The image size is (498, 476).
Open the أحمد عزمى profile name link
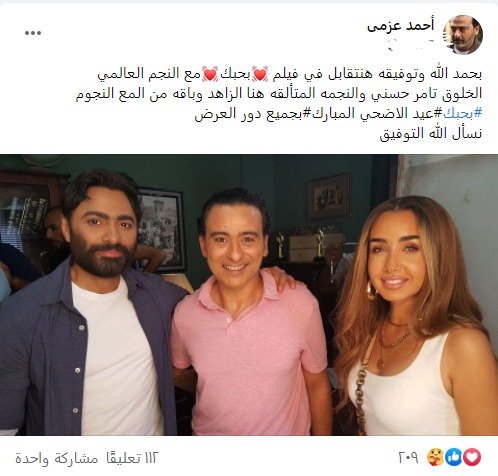pyautogui.click(x=401, y=25)
